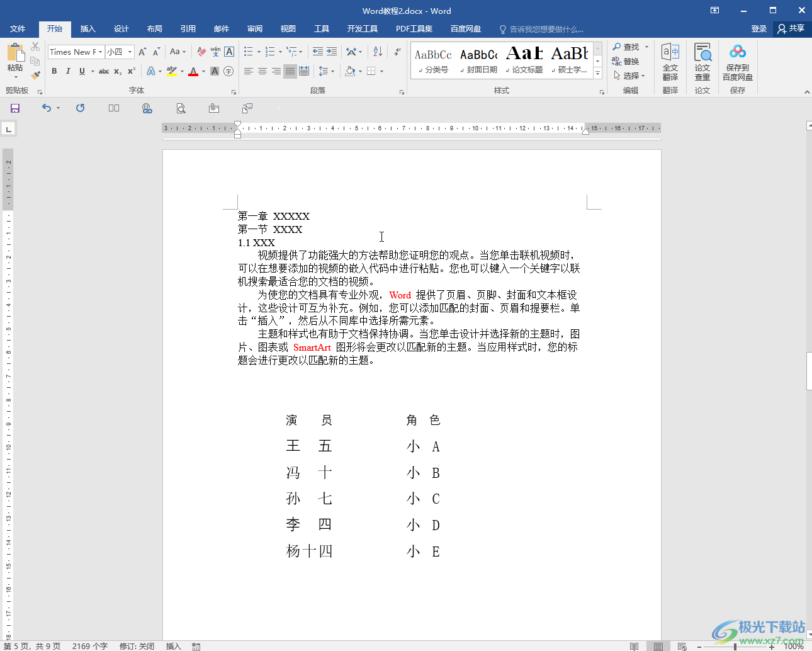
Task: Open the undo history dropdown arrow
Action: [x=58, y=108]
